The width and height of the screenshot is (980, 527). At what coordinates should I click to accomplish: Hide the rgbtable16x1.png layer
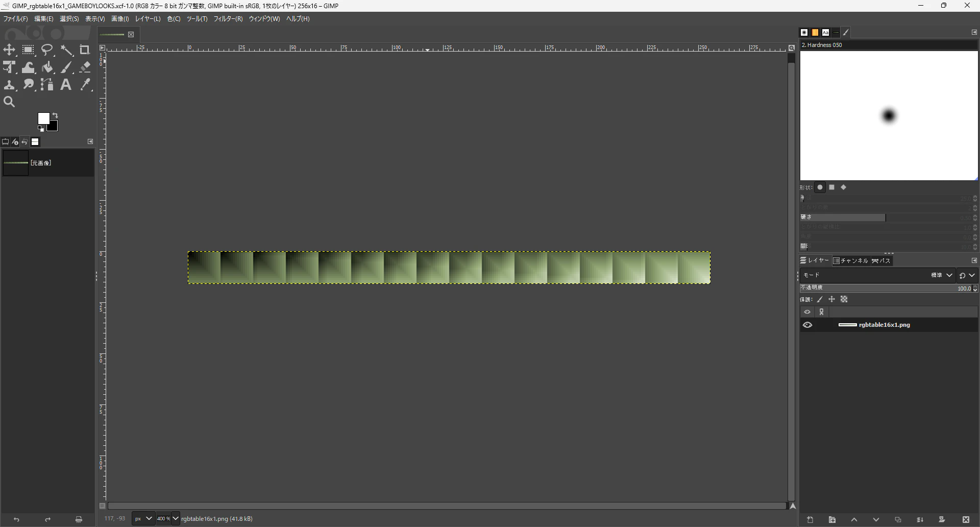point(807,325)
